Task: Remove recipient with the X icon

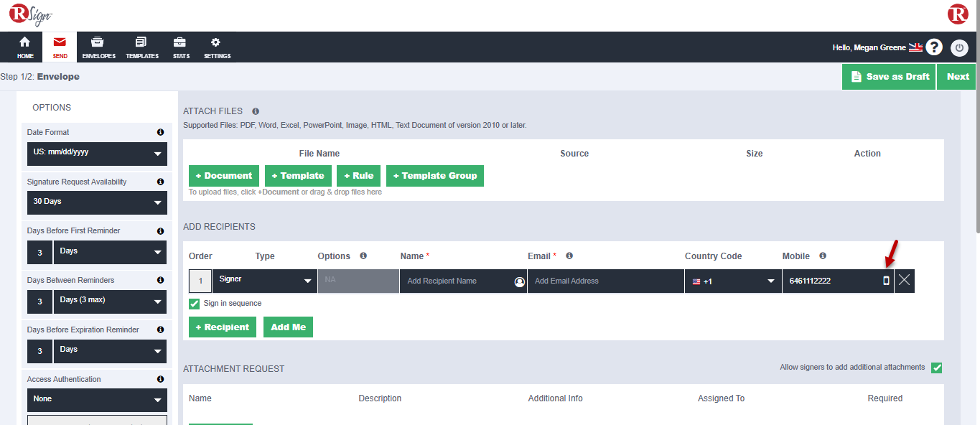Action: (x=904, y=281)
